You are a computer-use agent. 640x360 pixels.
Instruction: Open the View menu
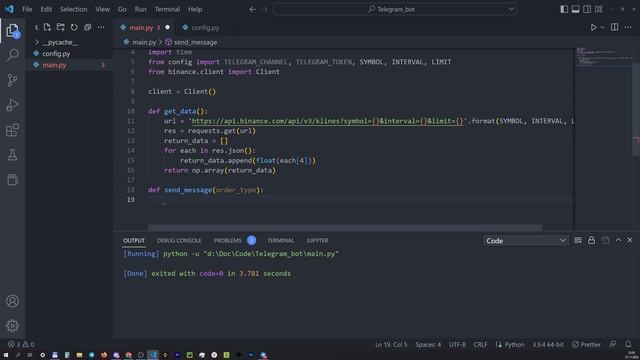[x=102, y=9]
